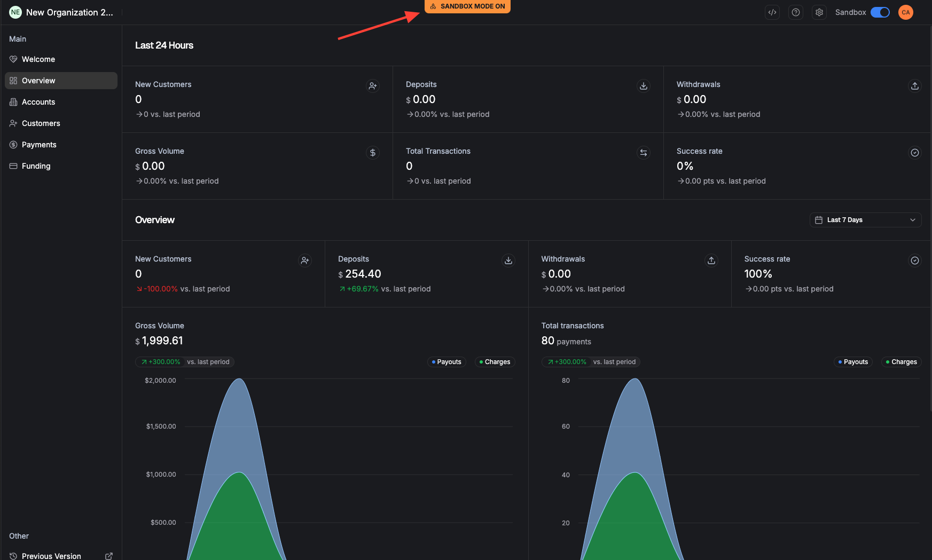
Task: Click the SANDBOX MODE ON banner
Action: point(467,6)
